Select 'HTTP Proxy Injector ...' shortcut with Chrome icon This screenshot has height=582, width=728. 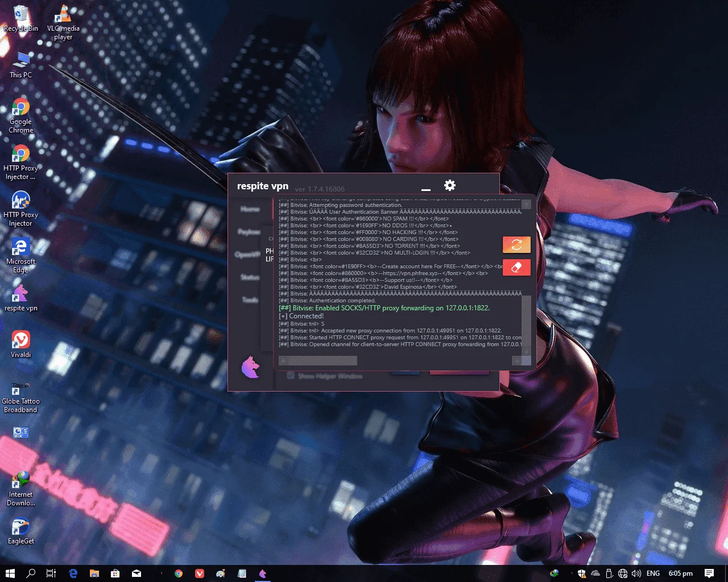(20, 163)
